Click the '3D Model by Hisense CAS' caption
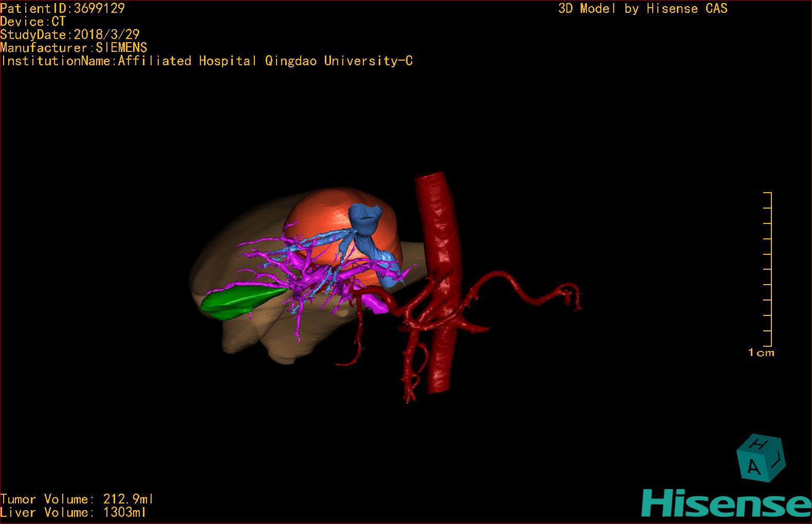 (643, 8)
